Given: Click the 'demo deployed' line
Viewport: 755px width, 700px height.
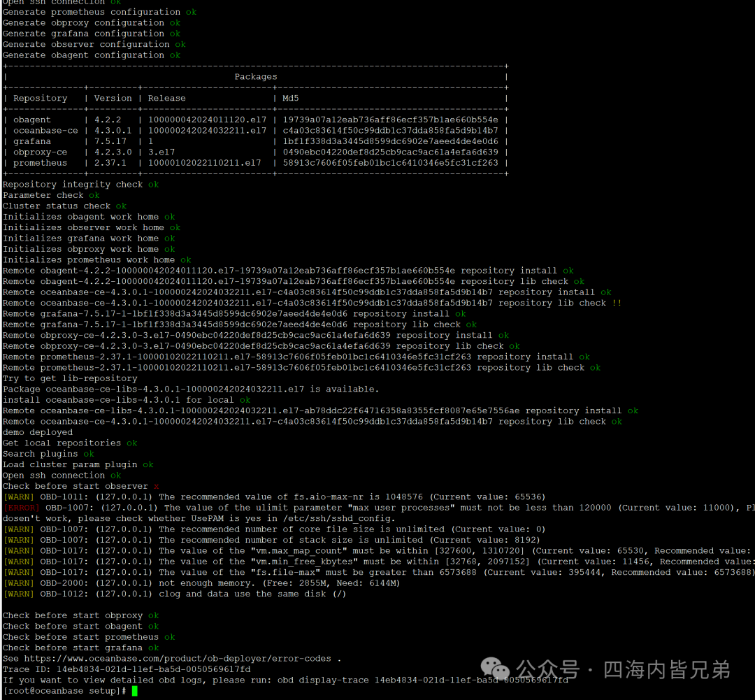Looking at the screenshot, I should tap(38, 432).
